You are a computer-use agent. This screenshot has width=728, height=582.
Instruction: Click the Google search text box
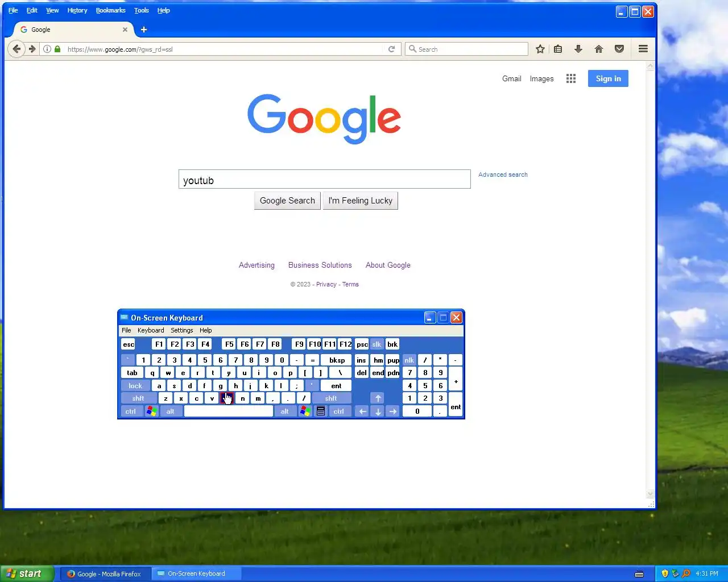(x=324, y=179)
